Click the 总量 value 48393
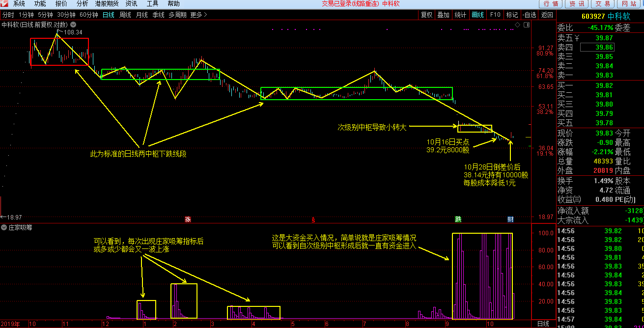 click(x=603, y=161)
